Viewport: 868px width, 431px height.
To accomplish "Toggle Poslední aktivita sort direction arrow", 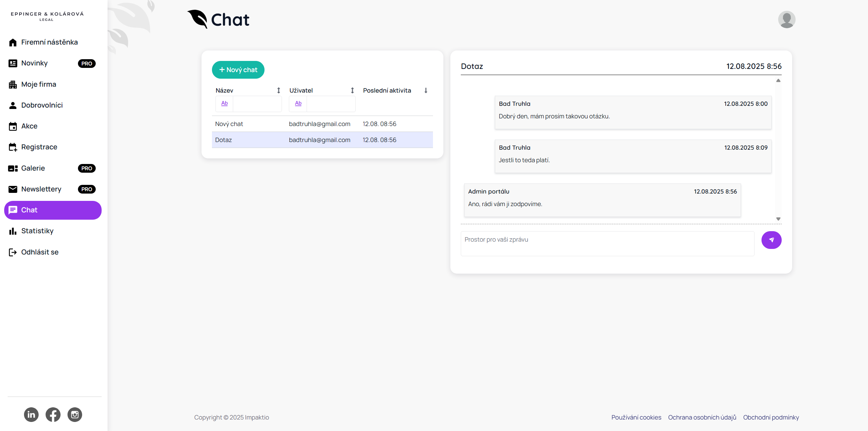I will click(426, 91).
